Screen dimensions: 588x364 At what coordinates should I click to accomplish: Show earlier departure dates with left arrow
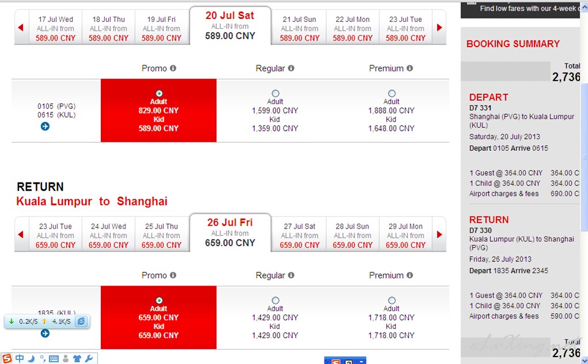coord(21,27)
